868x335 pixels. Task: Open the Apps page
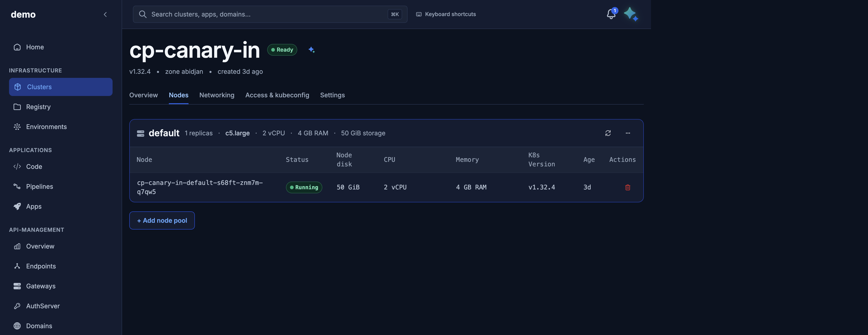point(61,206)
